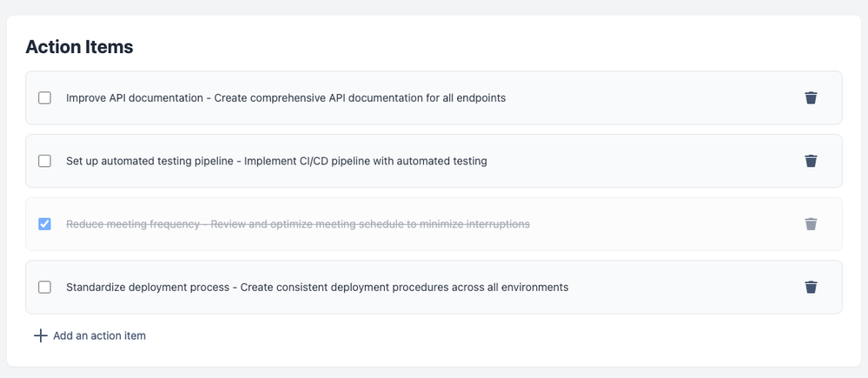Delete the automated testing pipeline item
Image resolution: width=868 pixels, height=378 pixels.
pos(811,161)
